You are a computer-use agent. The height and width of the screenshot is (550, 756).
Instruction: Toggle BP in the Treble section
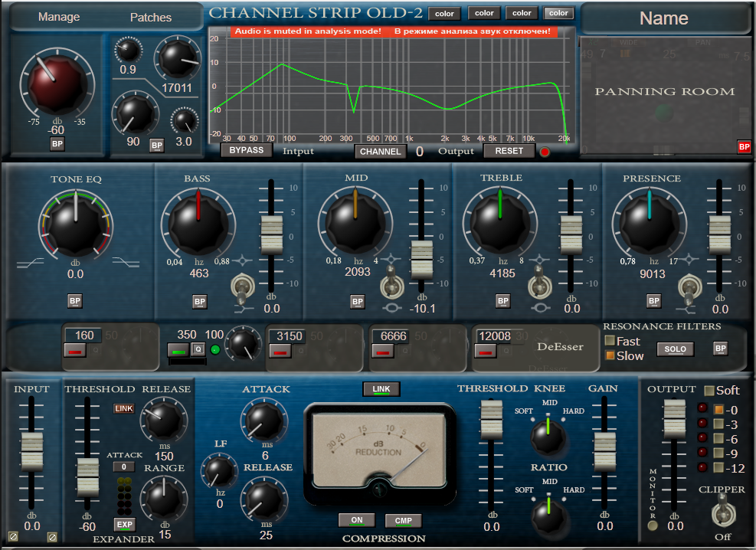(503, 301)
